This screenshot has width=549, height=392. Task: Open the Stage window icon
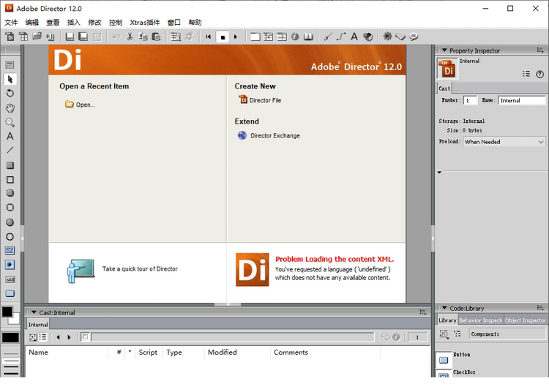click(x=255, y=37)
